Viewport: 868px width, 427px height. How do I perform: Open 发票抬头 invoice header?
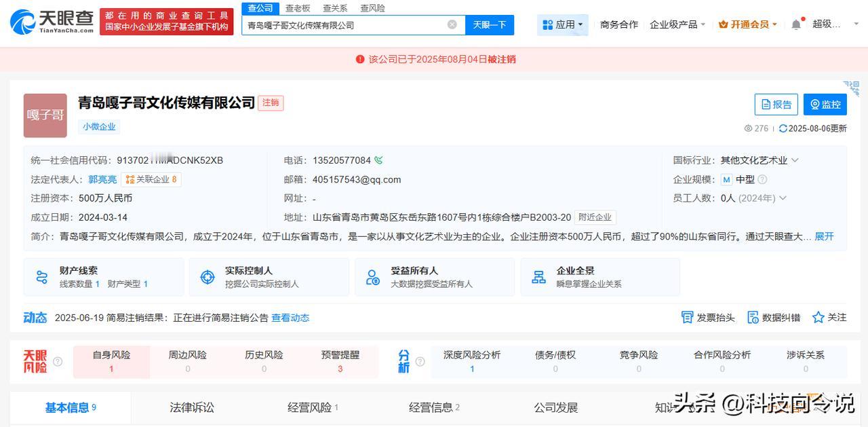pos(708,317)
